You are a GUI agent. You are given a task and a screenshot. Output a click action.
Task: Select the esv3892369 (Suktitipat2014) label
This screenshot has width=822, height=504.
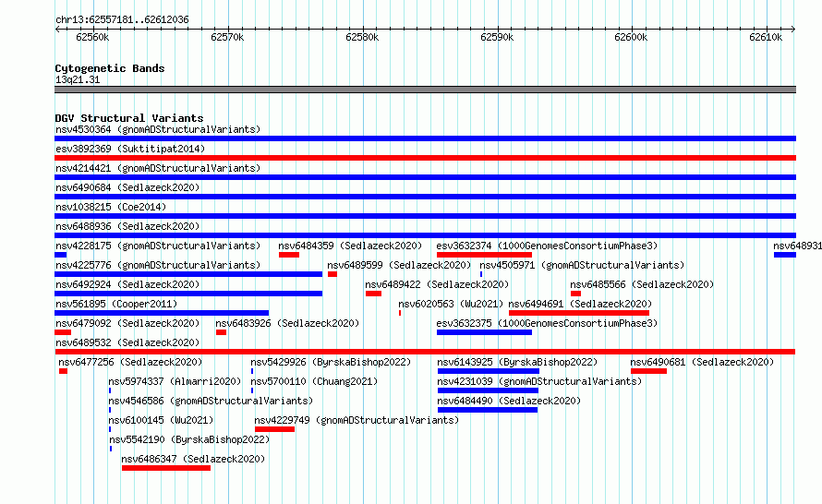(130, 149)
